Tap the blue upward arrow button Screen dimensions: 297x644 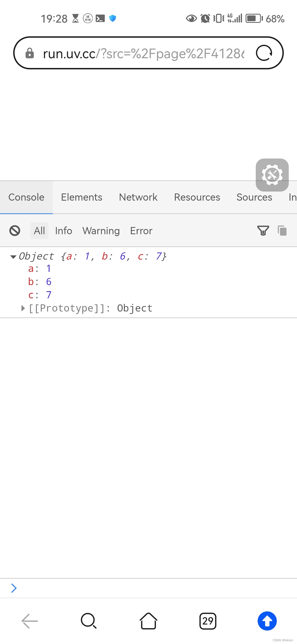[267, 621]
